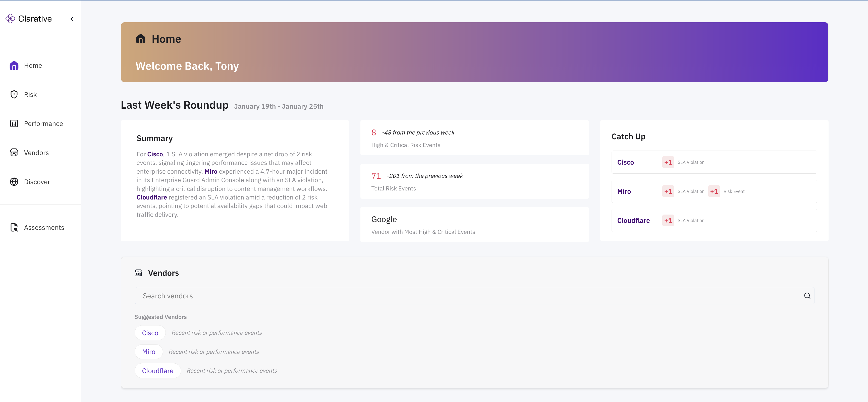Open the Discover globe icon
This screenshot has height=402, width=868.
click(x=14, y=182)
